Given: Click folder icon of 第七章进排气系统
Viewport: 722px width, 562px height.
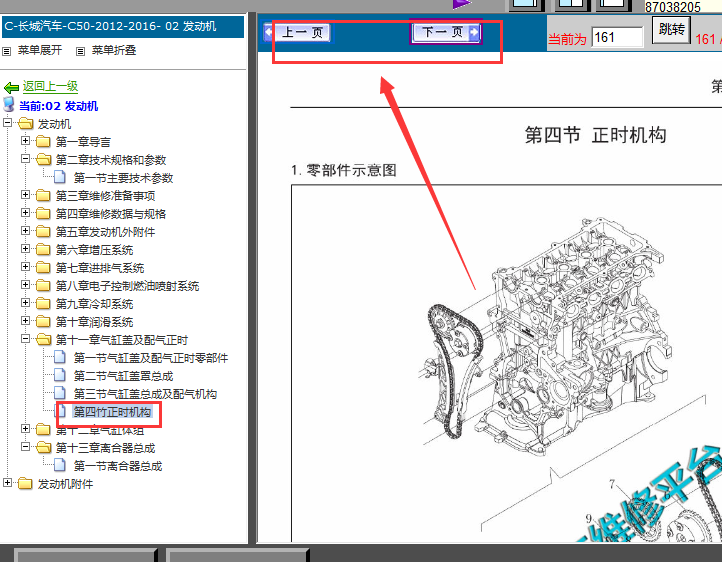Looking at the screenshot, I should tap(43, 267).
